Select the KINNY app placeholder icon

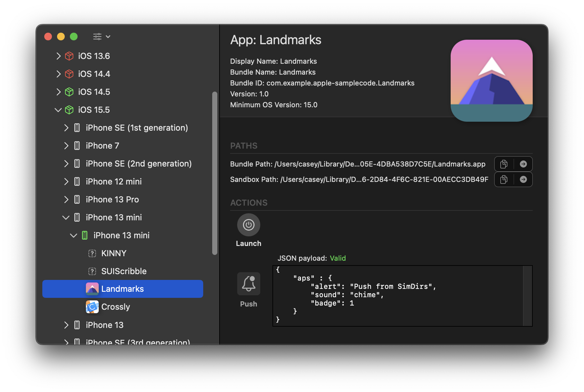point(92,253)
